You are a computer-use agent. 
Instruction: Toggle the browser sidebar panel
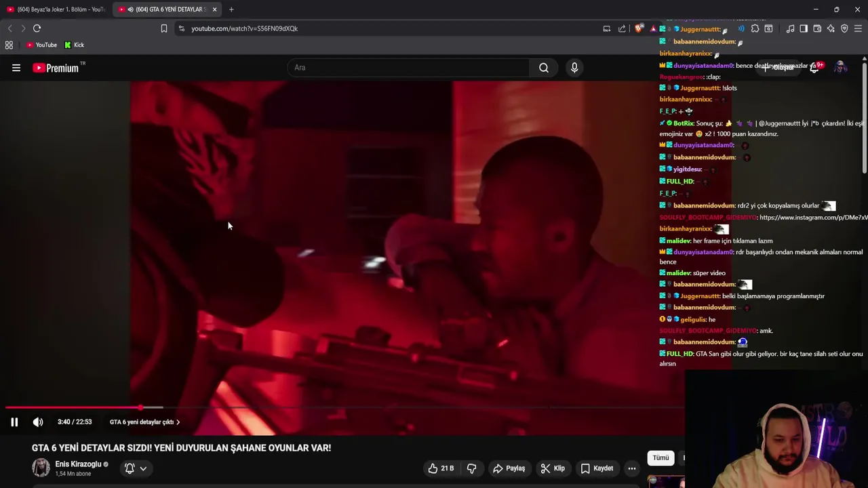804,28
